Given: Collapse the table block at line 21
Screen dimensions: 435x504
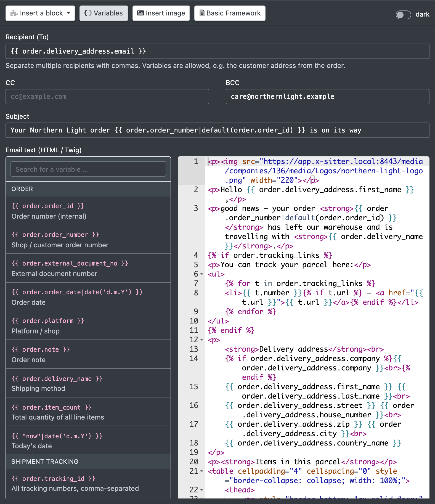Looking at the screenshot, I should tap(202, 471).
